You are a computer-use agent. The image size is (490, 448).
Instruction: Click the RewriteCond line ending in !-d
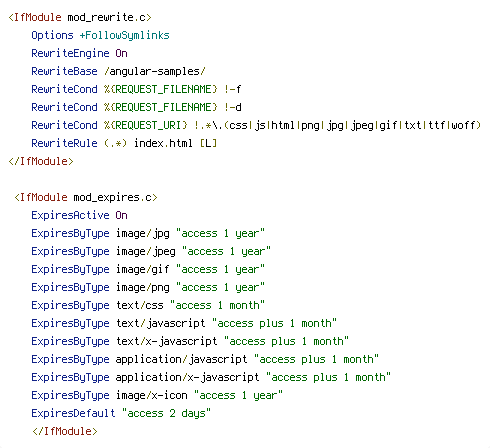point(136,107)
